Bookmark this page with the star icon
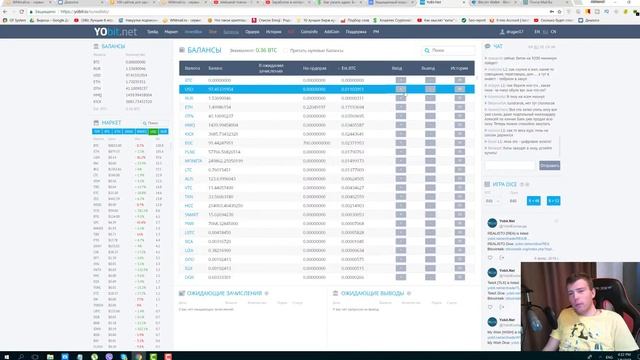640x360 pixels. point(560,12)
